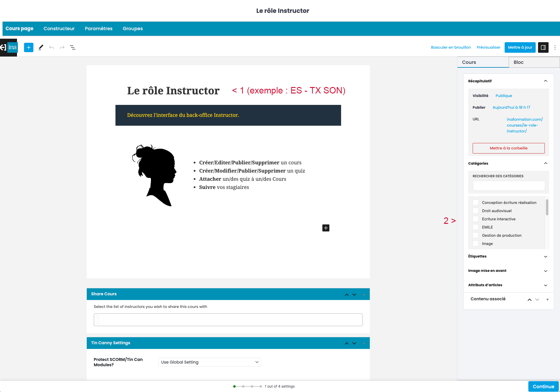Open the document outline list view icon
The image size is (560, 392).
click(73, 47)
